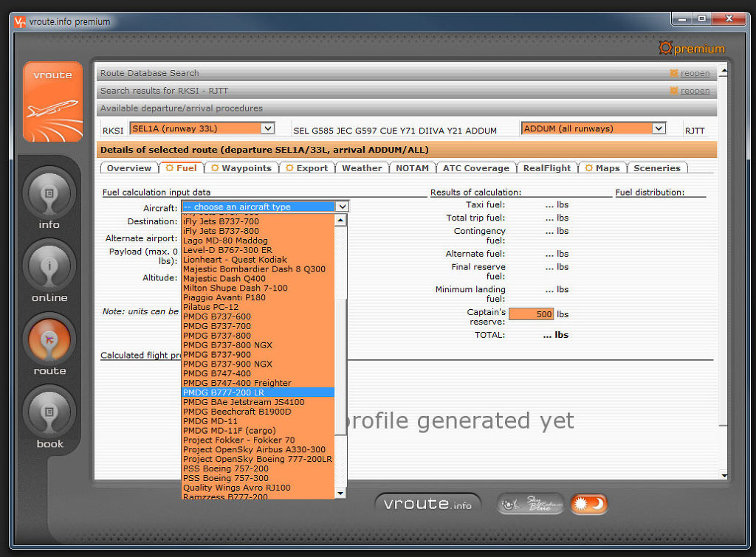Expand the SEL1A departure procedure dropdown
The image size is (756, 557).
[267, 128]
